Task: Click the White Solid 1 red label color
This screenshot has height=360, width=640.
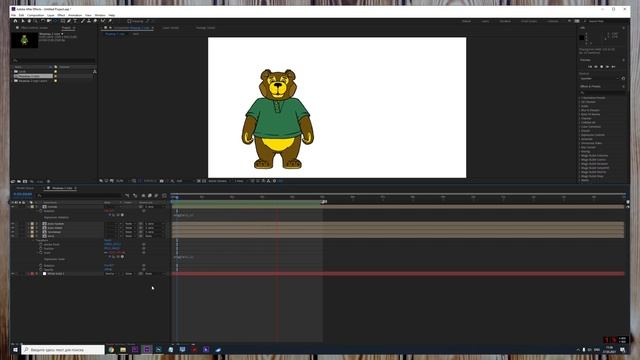Action: (32, 273)
